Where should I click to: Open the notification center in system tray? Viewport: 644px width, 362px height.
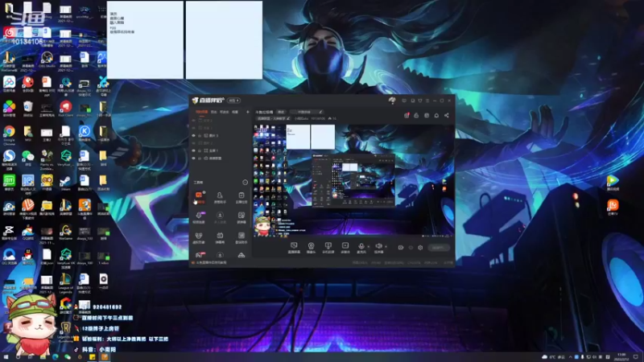tap(636, 357)
